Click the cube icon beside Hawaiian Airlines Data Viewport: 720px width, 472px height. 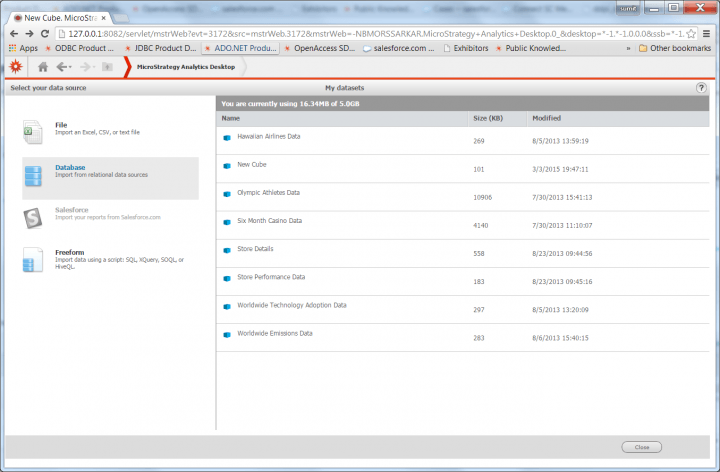(x=227, y=137)
